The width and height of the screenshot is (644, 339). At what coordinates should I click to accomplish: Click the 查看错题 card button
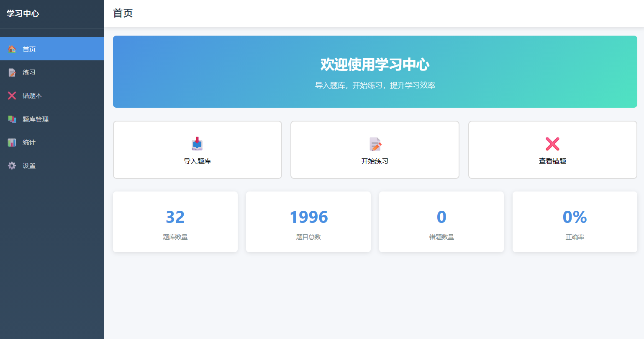tap(553, 150)
